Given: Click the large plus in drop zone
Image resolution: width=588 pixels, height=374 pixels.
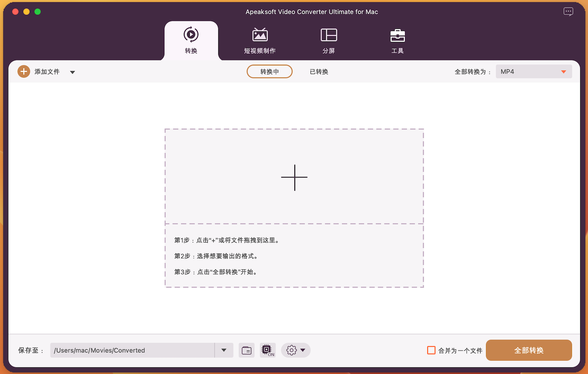Looking at the screenshot, I should (294, 177).
